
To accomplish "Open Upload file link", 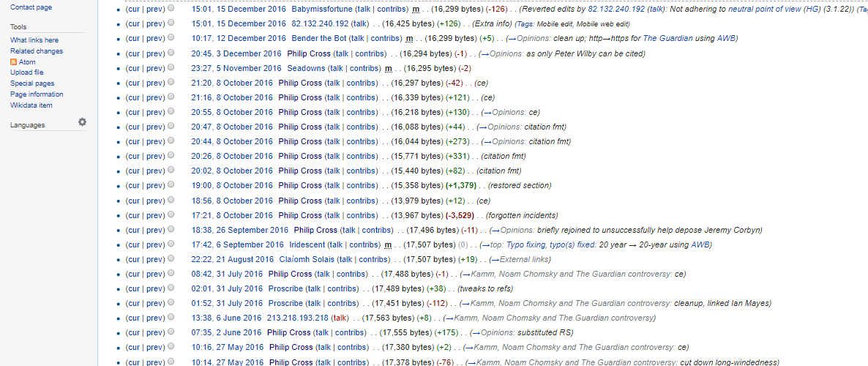I will pyautogui.click(x=27, y=72).
